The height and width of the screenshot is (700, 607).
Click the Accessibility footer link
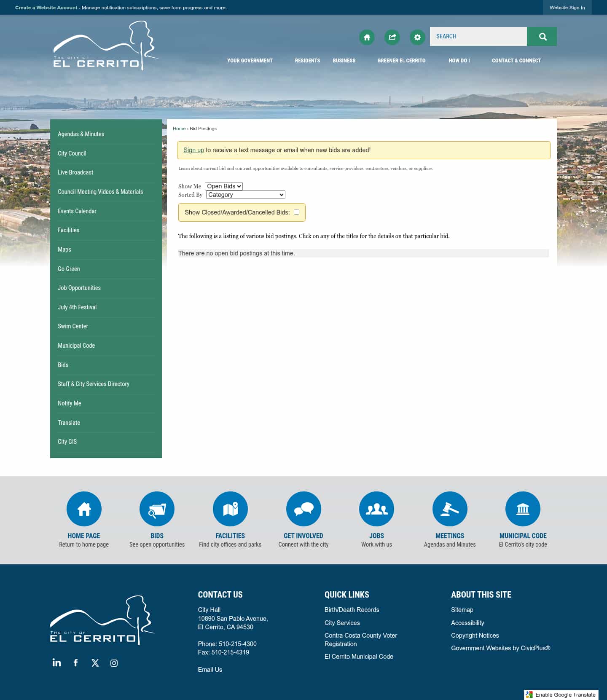tap(467, 623)
